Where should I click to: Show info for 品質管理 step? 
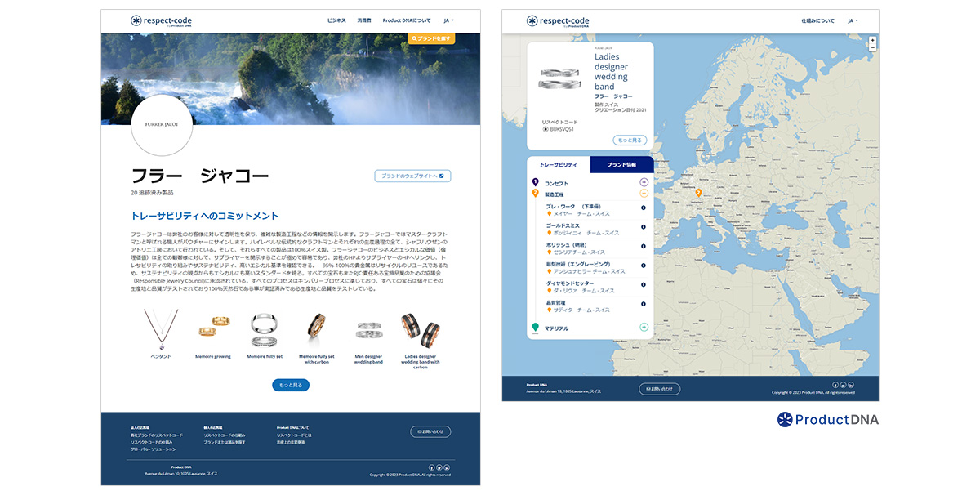click(644, 305)
